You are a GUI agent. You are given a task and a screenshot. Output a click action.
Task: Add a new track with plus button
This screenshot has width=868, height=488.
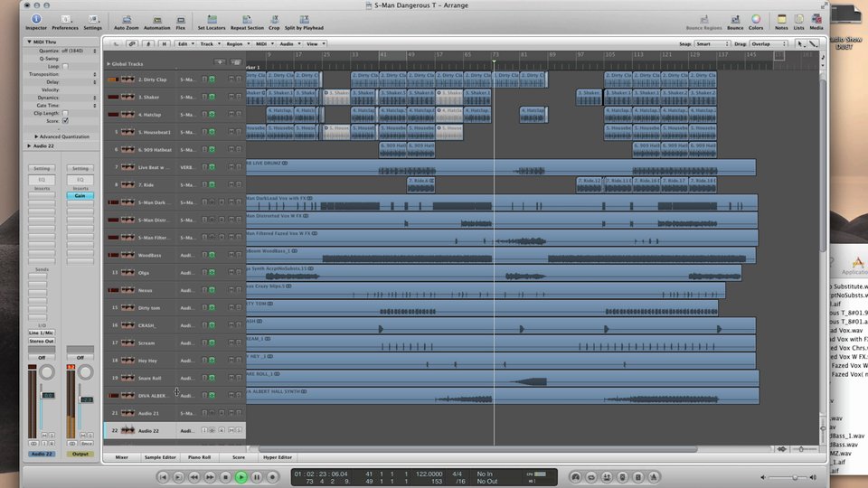tap(220, 62)
